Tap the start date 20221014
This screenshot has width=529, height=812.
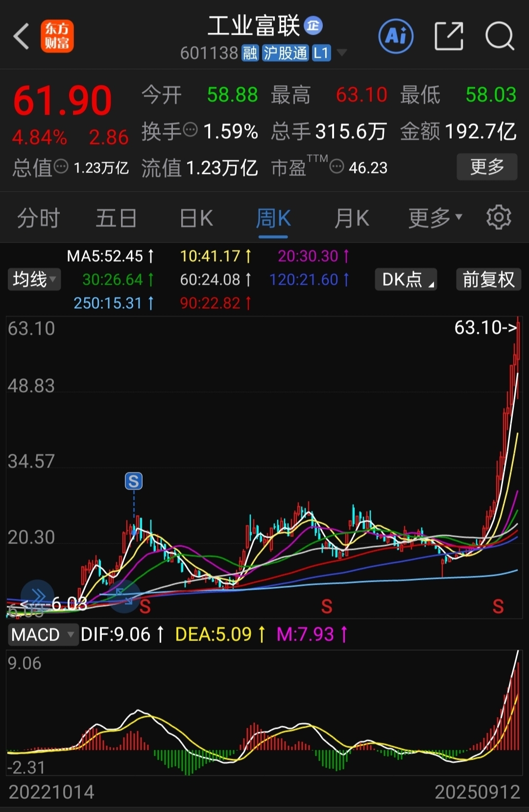51,792
